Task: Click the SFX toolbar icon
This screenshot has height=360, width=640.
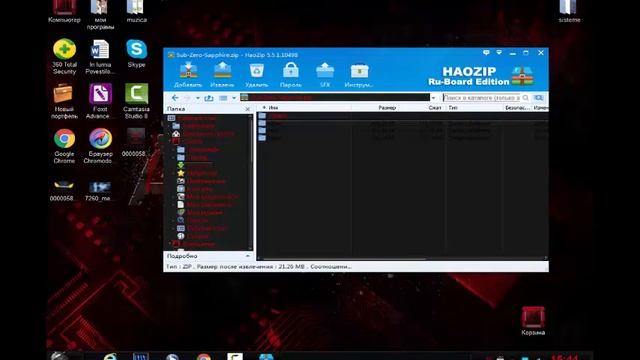Action: click(325, 74)
